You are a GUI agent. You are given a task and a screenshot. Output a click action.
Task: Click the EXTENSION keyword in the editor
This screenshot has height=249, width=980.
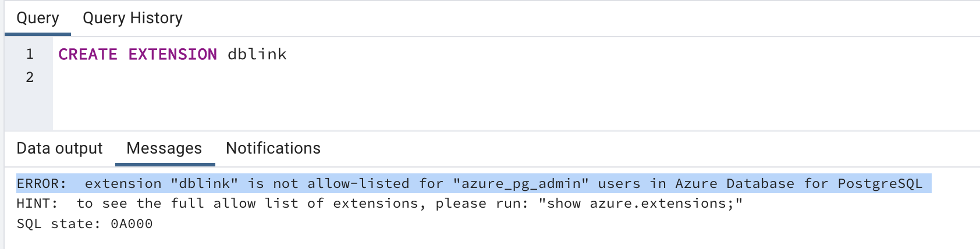pyautogui.click(x=173, y=54)
